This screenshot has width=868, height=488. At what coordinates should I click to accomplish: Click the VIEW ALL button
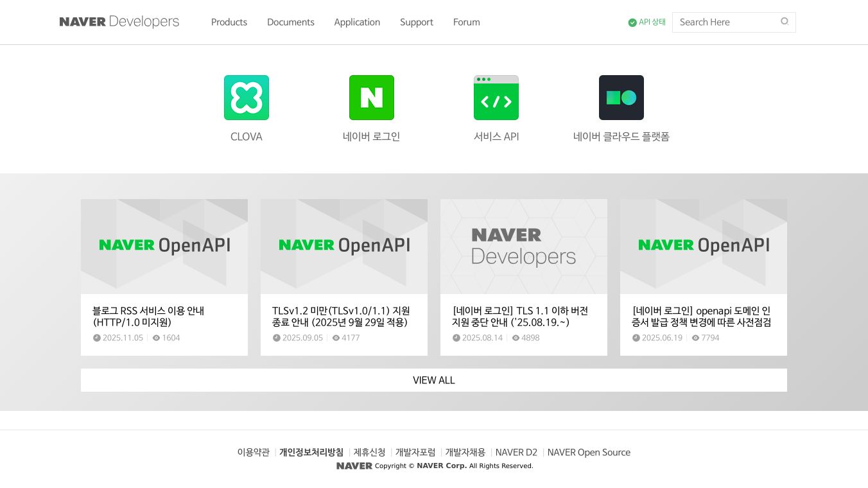click(x=434, y=380)
